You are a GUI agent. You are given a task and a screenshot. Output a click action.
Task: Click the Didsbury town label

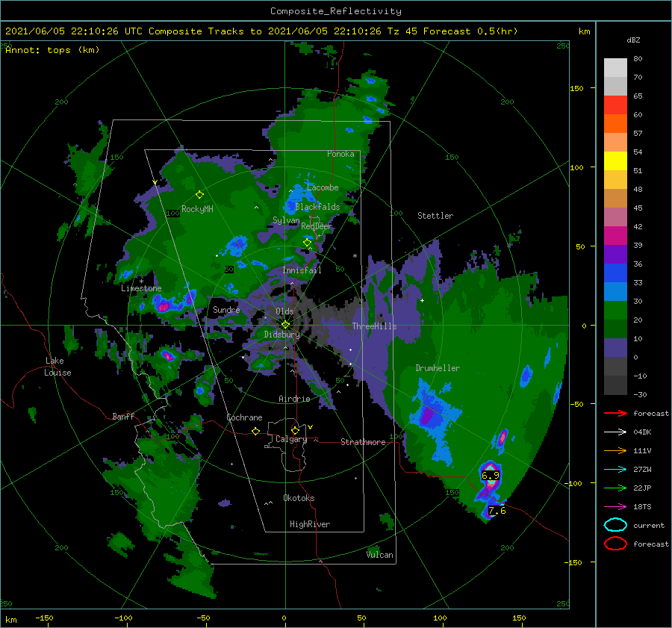click(281, 335)
